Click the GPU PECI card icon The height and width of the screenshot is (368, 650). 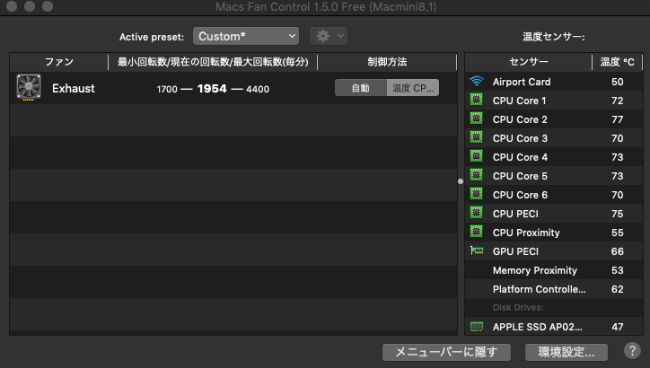477,251
